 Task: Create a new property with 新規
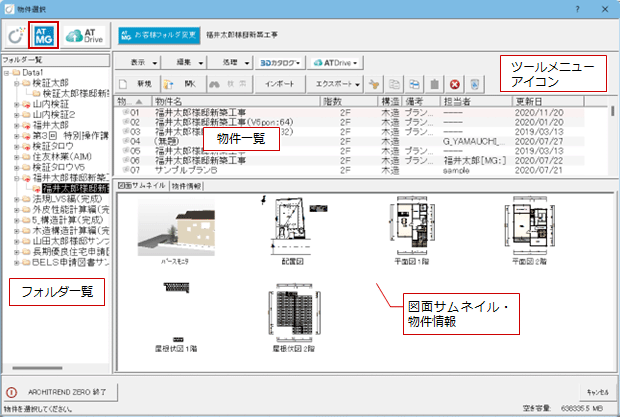pyautogui.click(x=137, y=84)
